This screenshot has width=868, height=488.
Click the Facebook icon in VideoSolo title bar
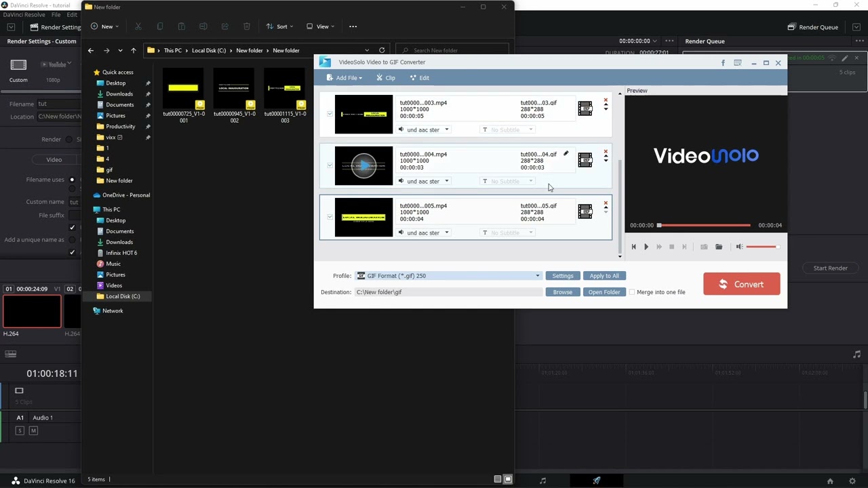[x=723, y=63]
